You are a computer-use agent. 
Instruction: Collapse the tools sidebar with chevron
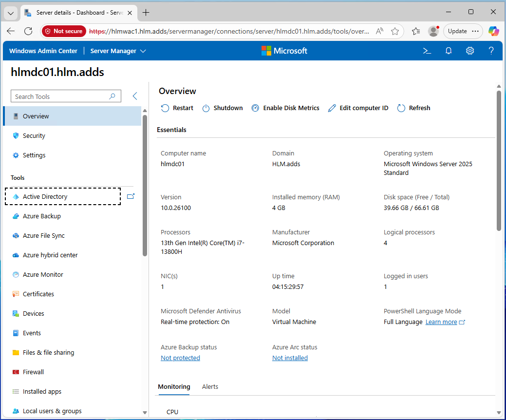click(x=135, y=96)
